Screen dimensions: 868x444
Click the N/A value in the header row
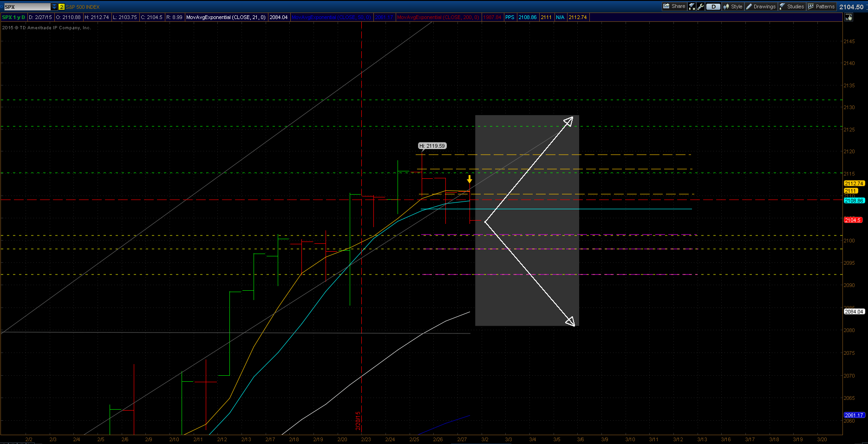560,17
